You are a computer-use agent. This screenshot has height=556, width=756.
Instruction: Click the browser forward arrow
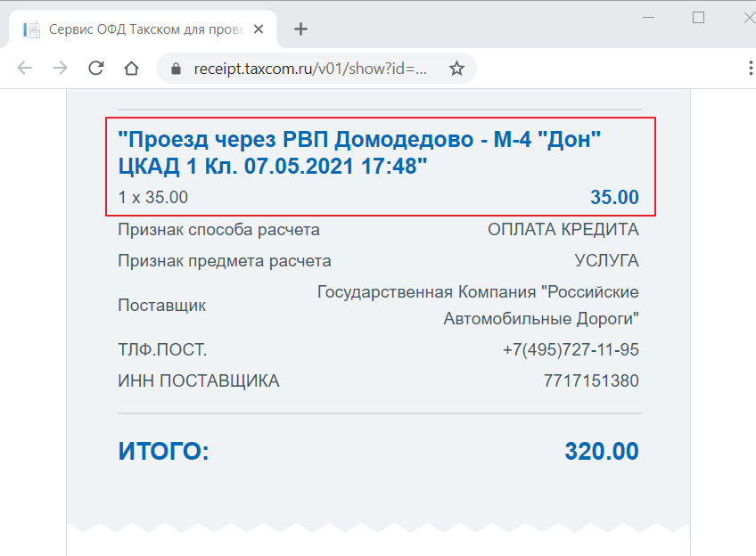pos(60,69)
